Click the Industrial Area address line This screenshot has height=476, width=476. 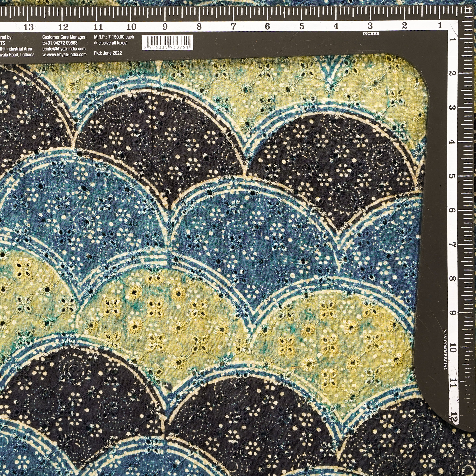pyautogui.click(x=16, y=49)
